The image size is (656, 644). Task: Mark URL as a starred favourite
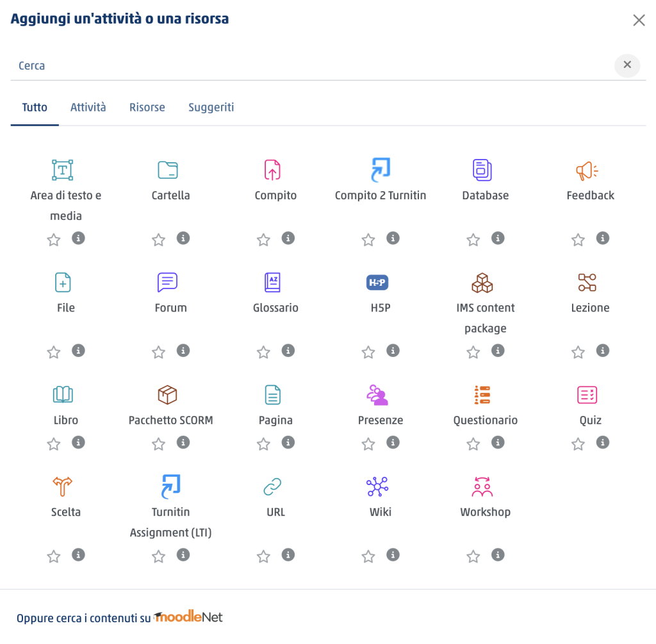263,557
